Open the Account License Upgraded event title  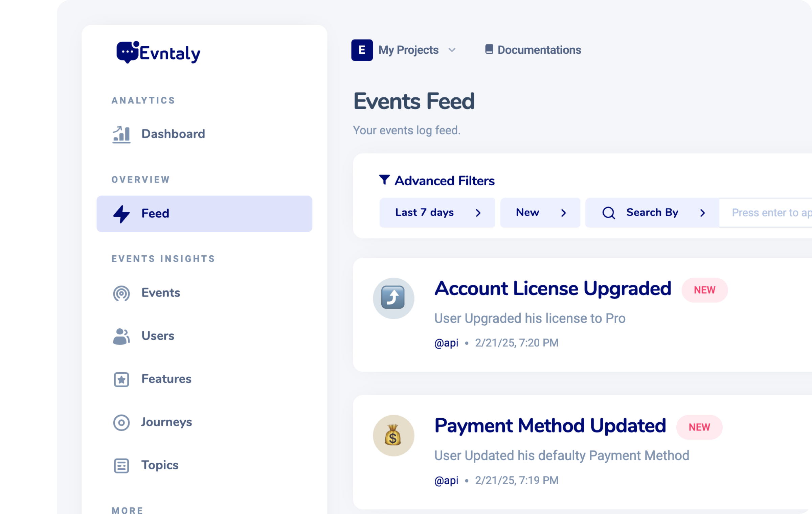(553, 289)
